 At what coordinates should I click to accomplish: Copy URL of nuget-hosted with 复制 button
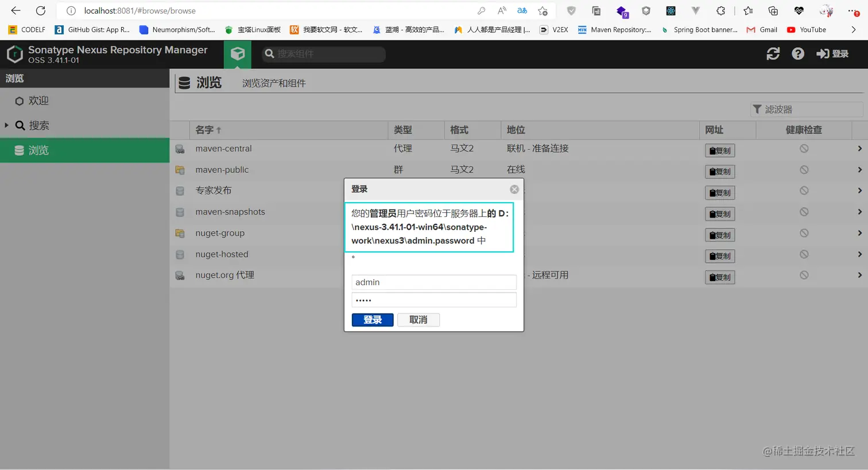720,256
